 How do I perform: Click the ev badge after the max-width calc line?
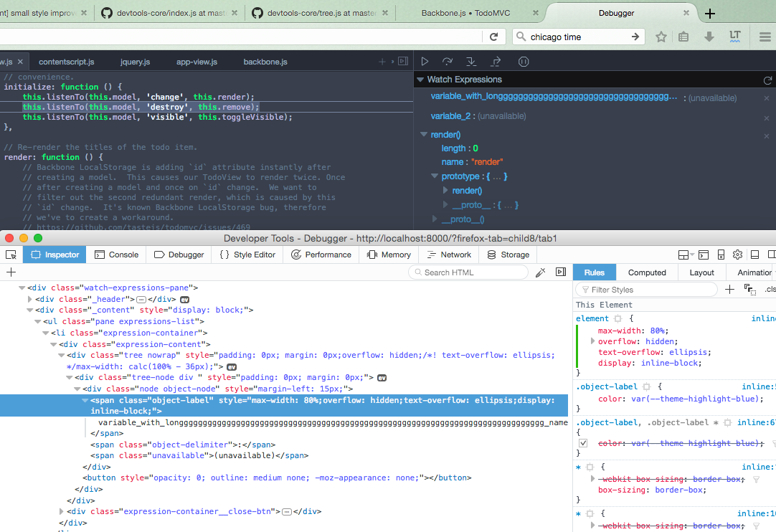[232, 367]
